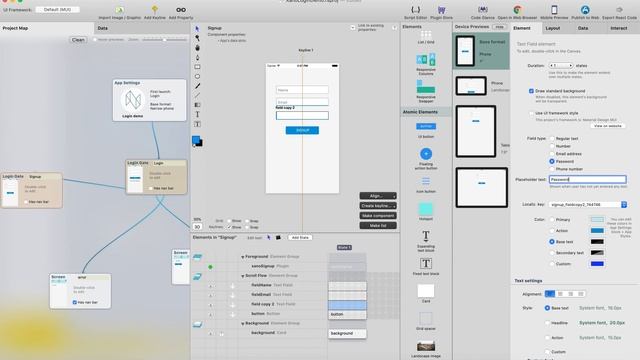Open Link to existing properties dropdown
This screenshot has height=360, width=640.
pos(353,28)
